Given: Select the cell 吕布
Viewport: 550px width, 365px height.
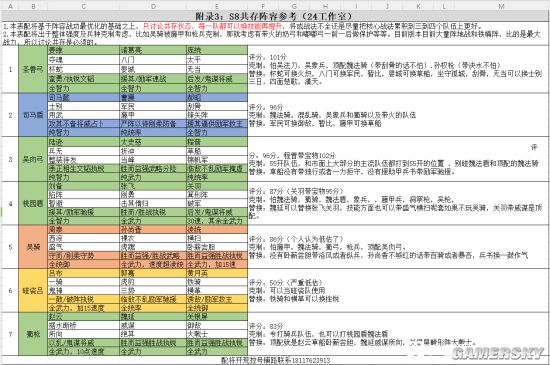Looking at the screenshot, I should [83, 273].
